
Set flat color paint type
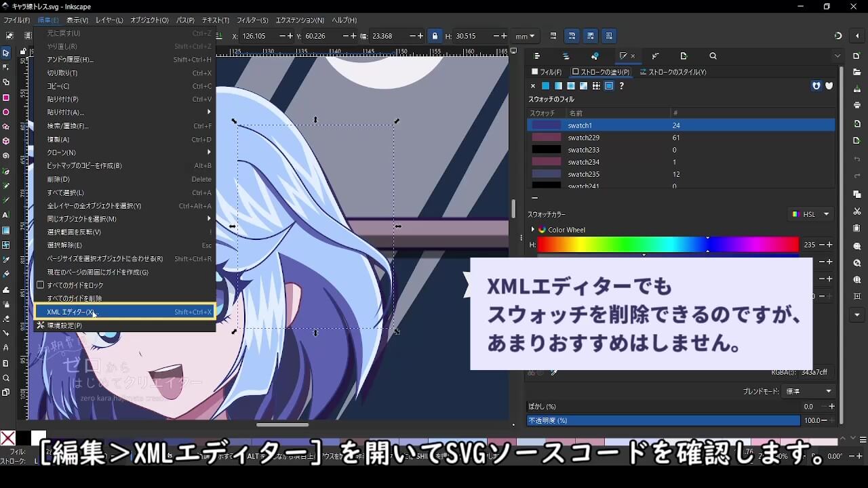tap(545, 86)
